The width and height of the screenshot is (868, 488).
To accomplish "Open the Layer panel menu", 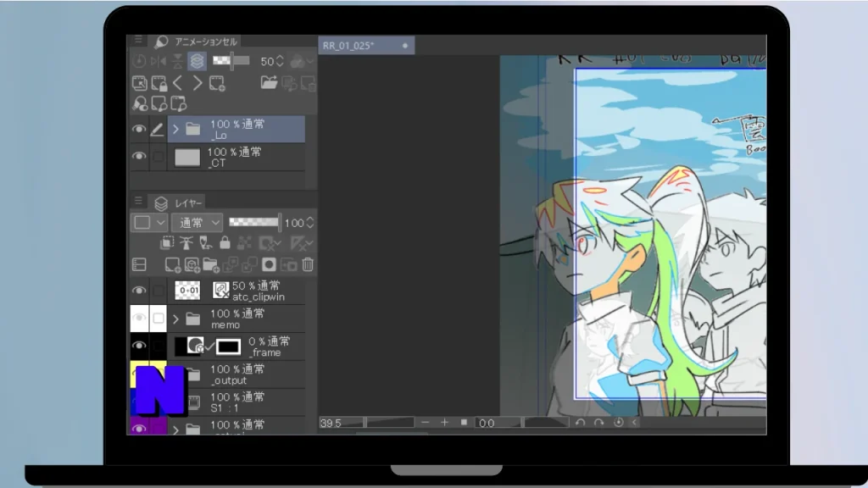I will [x=138, y=201].
